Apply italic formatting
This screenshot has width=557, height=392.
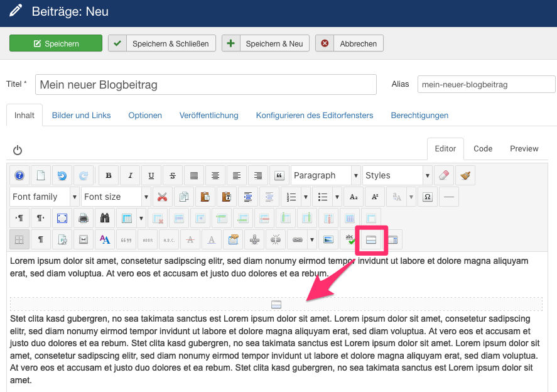(x=129, y=175)
